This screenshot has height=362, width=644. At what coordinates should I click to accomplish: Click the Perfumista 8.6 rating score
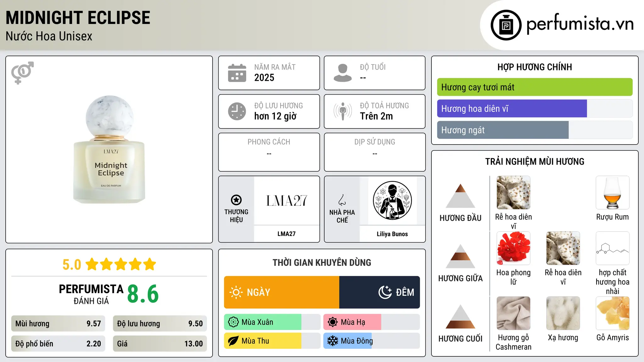[143, 294]
